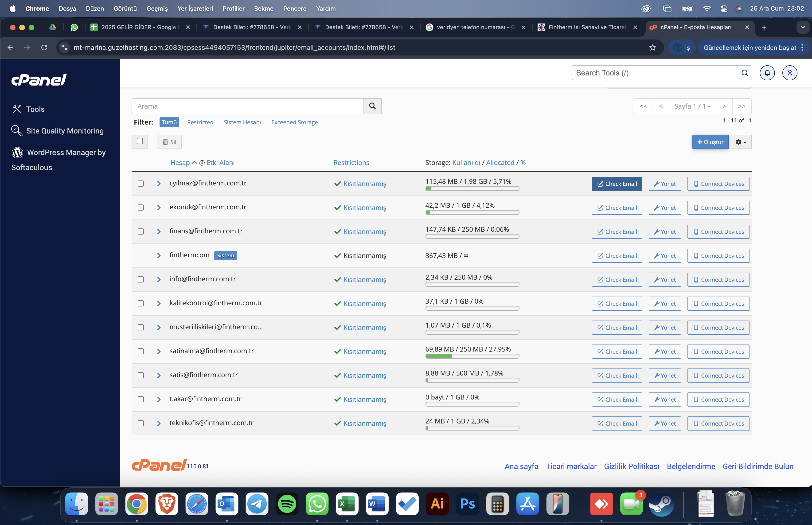Select the cyilmaz@fintherm.com.tr checkbox
812x525 pixels.
pyautogui.click(x=141, y=183)
